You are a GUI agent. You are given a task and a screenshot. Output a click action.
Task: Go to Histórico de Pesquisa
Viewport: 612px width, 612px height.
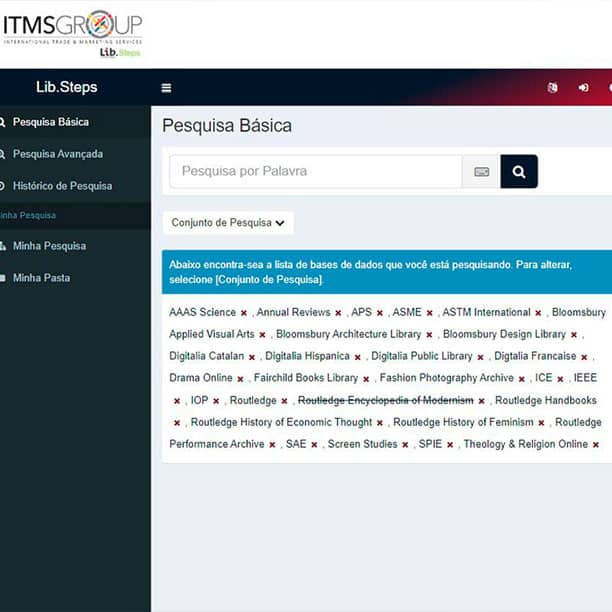point(62,186)
